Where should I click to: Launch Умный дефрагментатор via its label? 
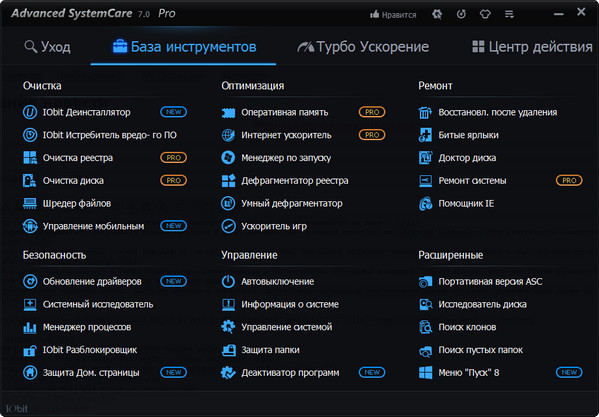click(292, 204)
